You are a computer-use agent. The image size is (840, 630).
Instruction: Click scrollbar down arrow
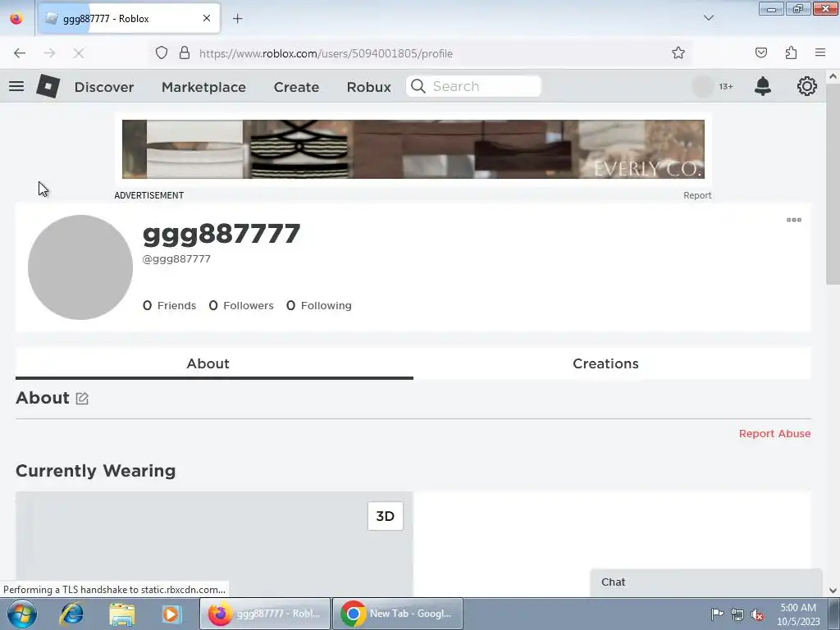point(833,590)
